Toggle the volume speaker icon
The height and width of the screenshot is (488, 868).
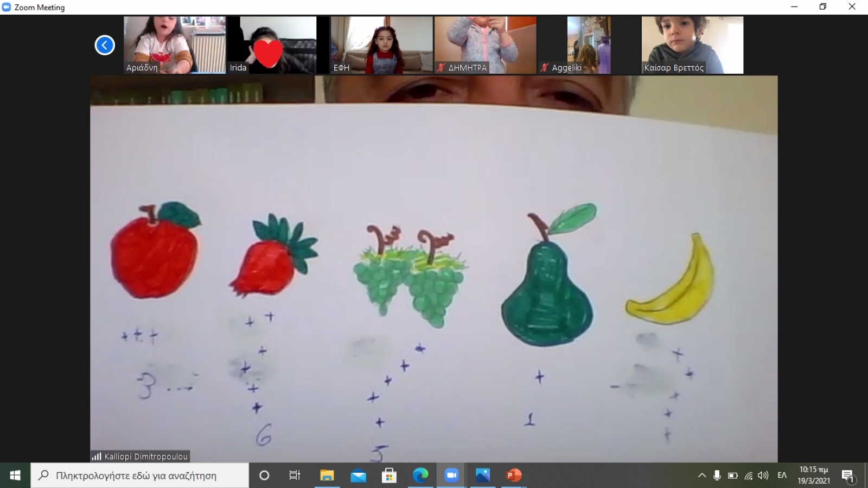point(763,476)
